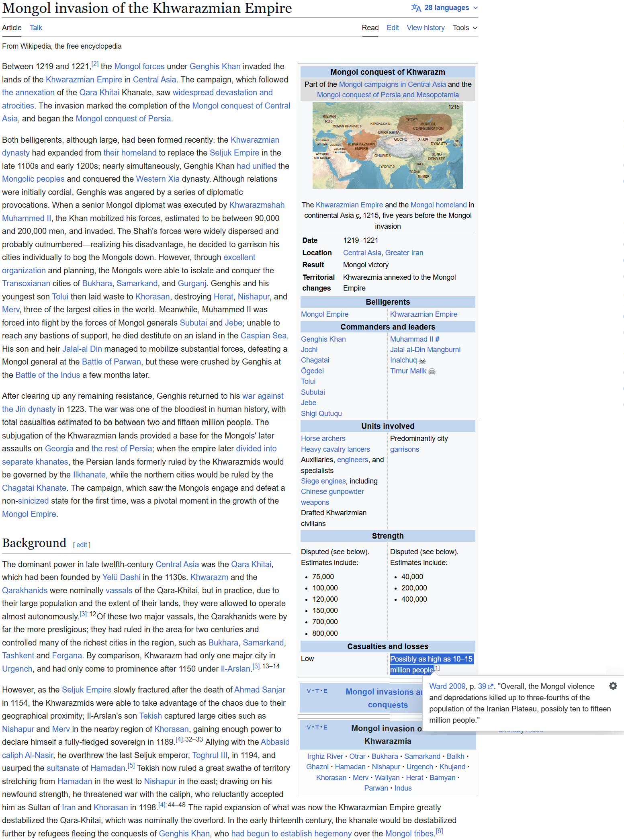Viewport: 624px width, 840px height.
Task: Select the Read tab
Action: (x=370, y=28)
